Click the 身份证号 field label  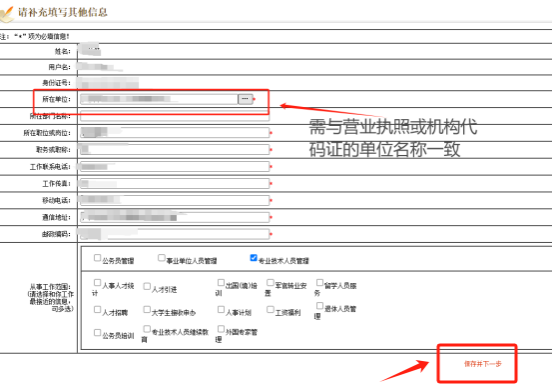(x=57, y=83)
